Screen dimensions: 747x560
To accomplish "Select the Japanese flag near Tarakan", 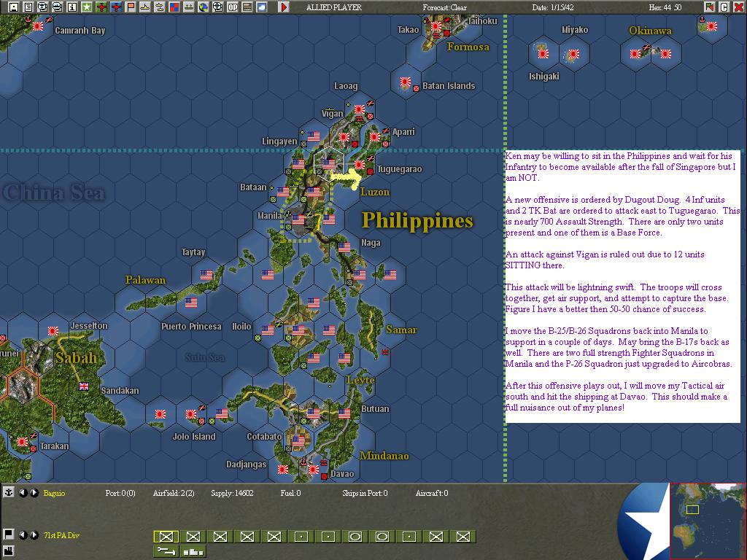I will (23, 442).
